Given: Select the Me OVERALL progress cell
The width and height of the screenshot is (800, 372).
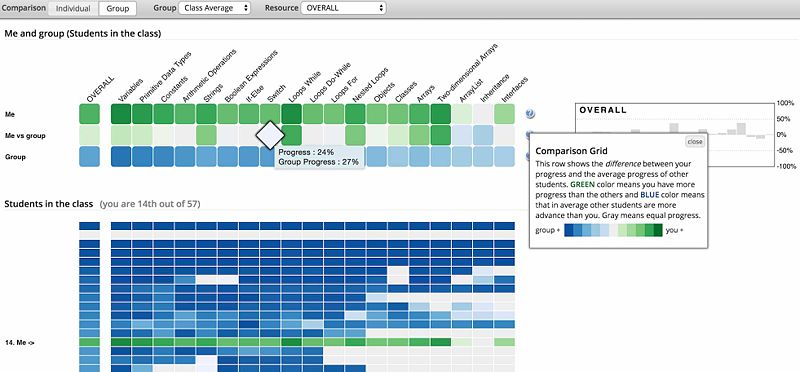Looking at the screenshot, I should coord(89,114).
